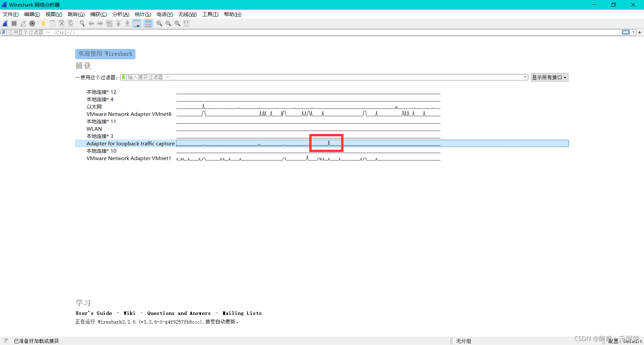
Task: Zoom in on the main window text
Action: pyautogui.click(x=159, y=23)
